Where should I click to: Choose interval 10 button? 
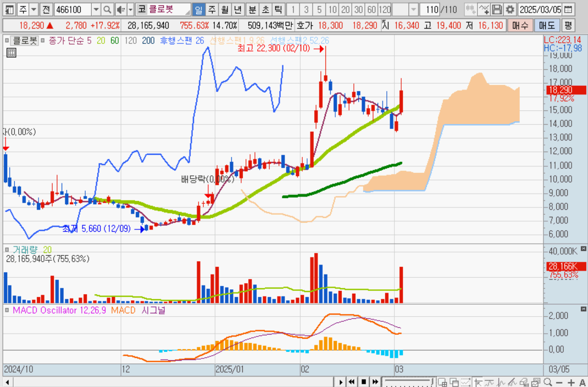[x=332, y=9]
